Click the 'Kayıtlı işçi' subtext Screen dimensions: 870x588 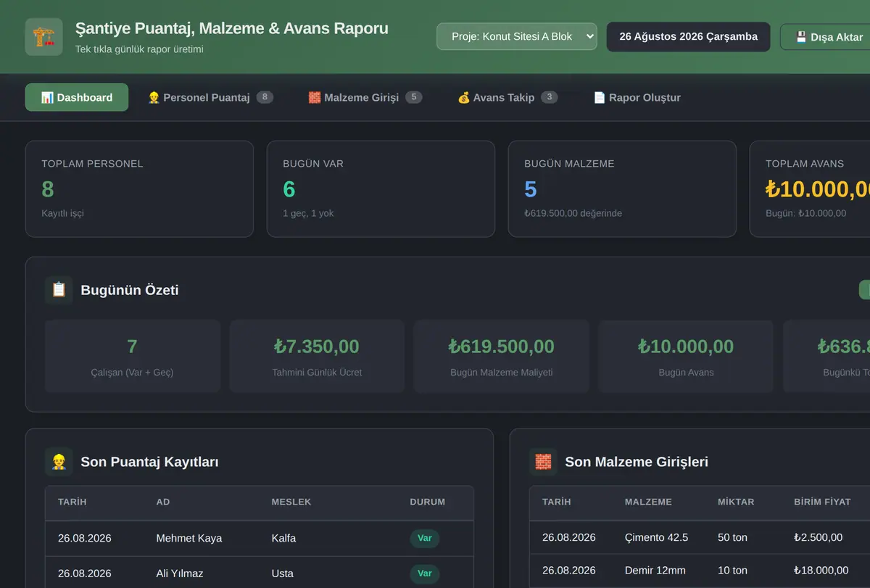point(63,213)
